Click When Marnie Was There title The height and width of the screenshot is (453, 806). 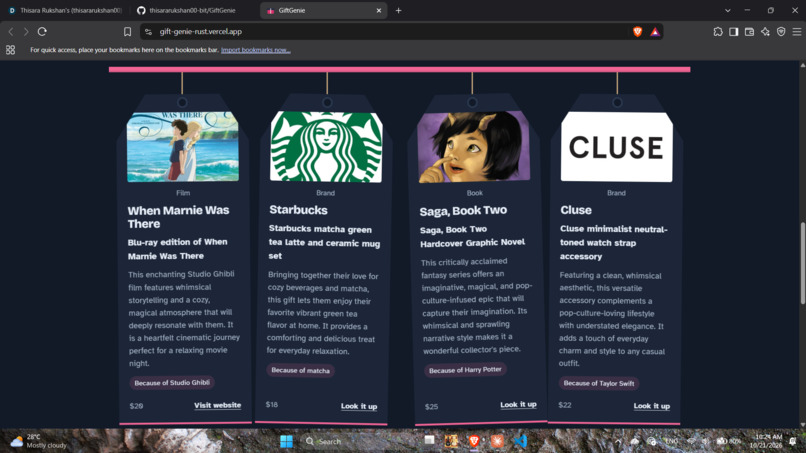[178, 217]
